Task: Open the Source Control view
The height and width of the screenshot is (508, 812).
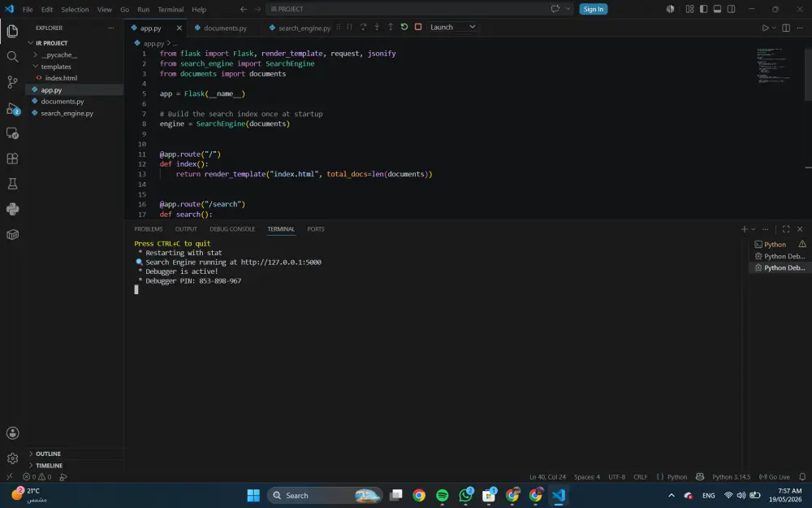Action: click(12, 82)
